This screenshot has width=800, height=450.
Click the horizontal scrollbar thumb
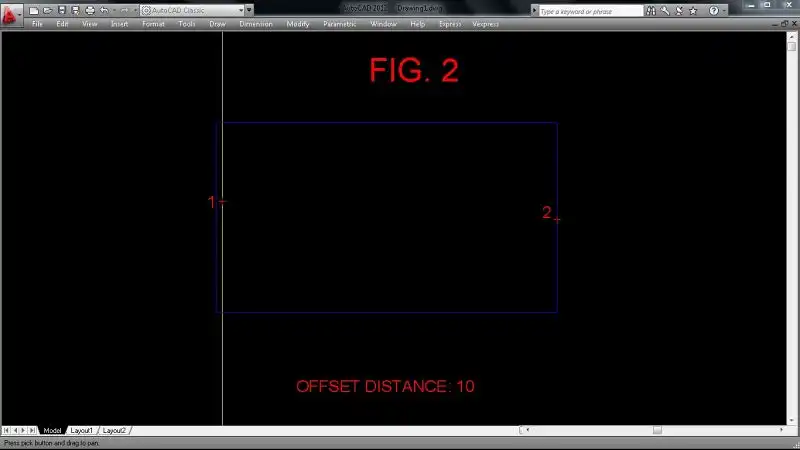point(657,430)
